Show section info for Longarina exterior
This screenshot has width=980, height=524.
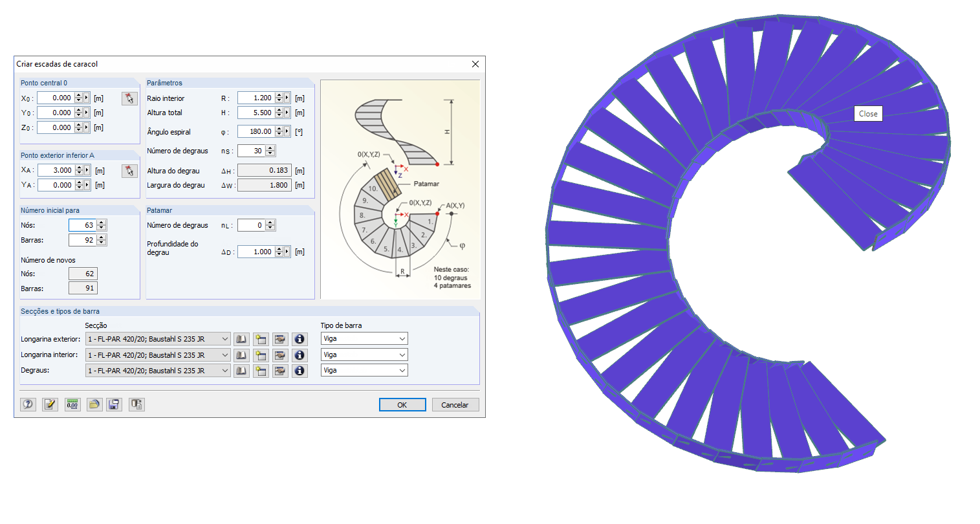point(299,339)
